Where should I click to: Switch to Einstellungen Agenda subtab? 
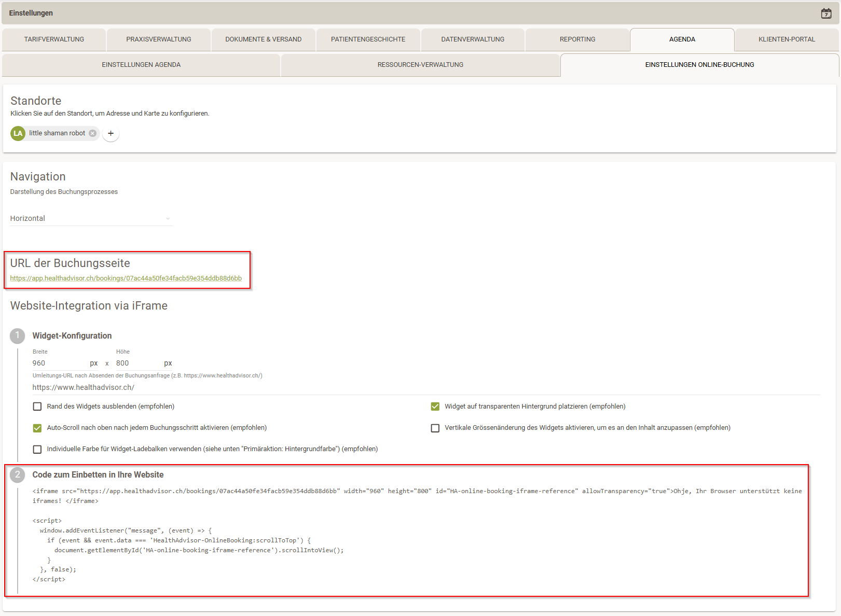coord(141,65)
